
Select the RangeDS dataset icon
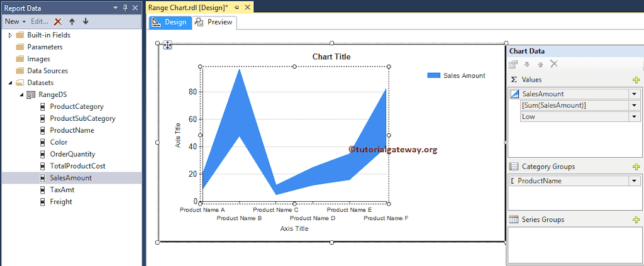coord(31,94)
